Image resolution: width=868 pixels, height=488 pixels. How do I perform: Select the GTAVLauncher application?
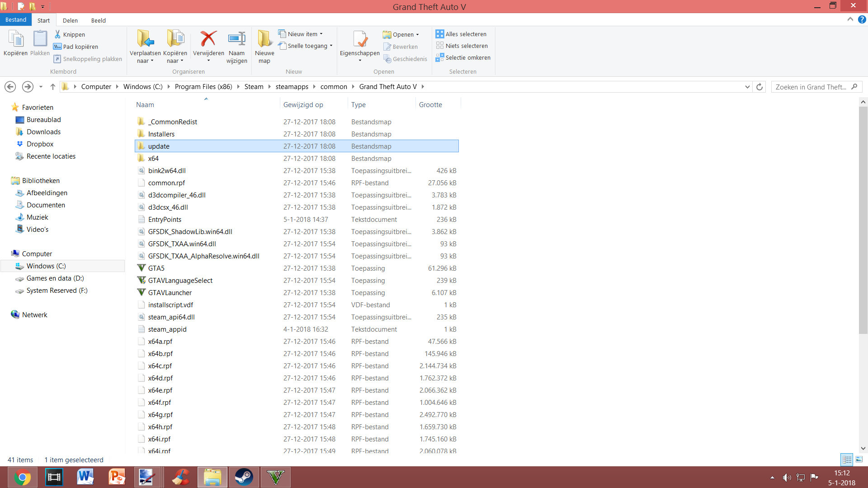pos(297,293)
